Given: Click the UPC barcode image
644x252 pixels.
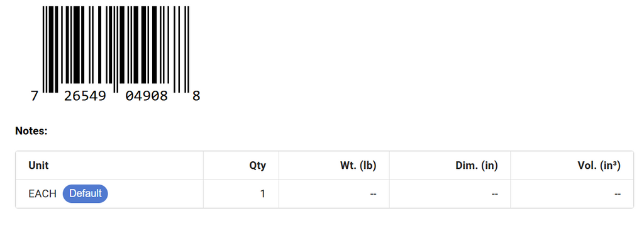Looking at the screenshot, I should tap(116, 49).
